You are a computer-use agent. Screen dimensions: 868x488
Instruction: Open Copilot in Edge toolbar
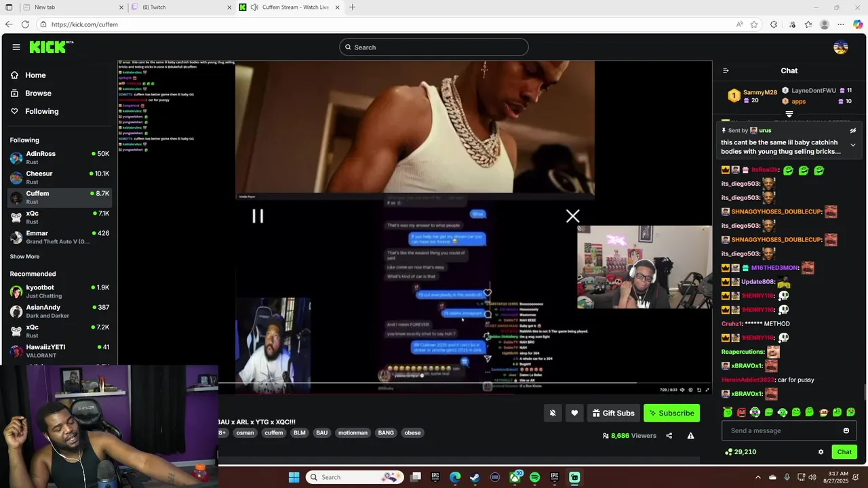858,24
